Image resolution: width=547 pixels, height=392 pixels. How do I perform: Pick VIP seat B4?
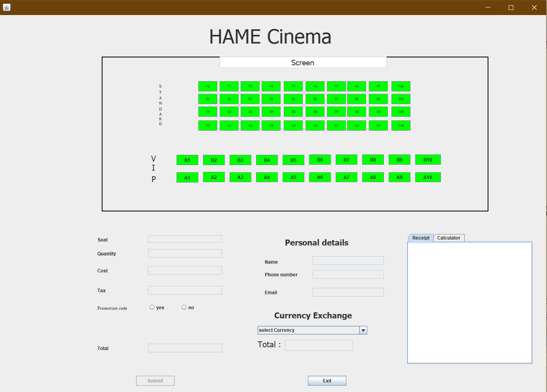coord(267,160)
